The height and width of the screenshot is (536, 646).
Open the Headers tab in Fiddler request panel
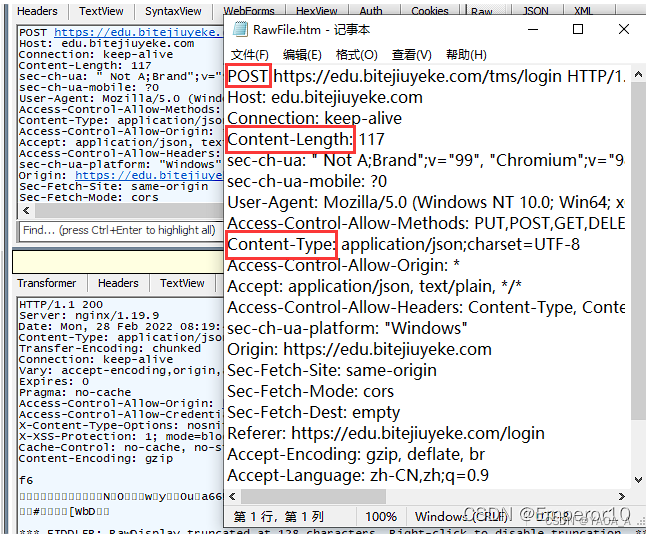[x=37, y=11]
